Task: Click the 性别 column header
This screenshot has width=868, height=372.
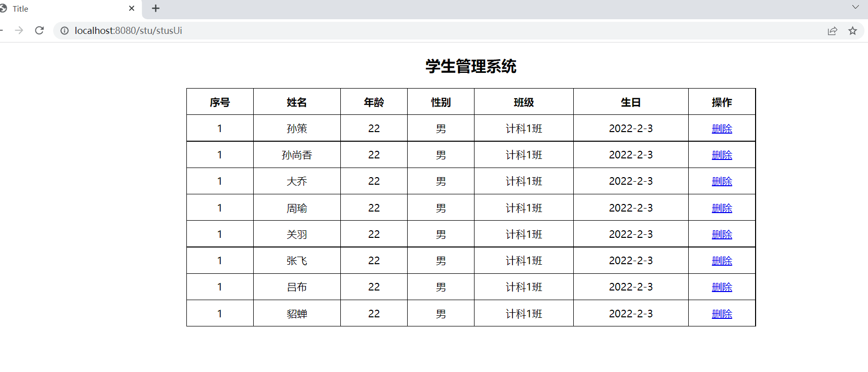Action: point(441,102)
